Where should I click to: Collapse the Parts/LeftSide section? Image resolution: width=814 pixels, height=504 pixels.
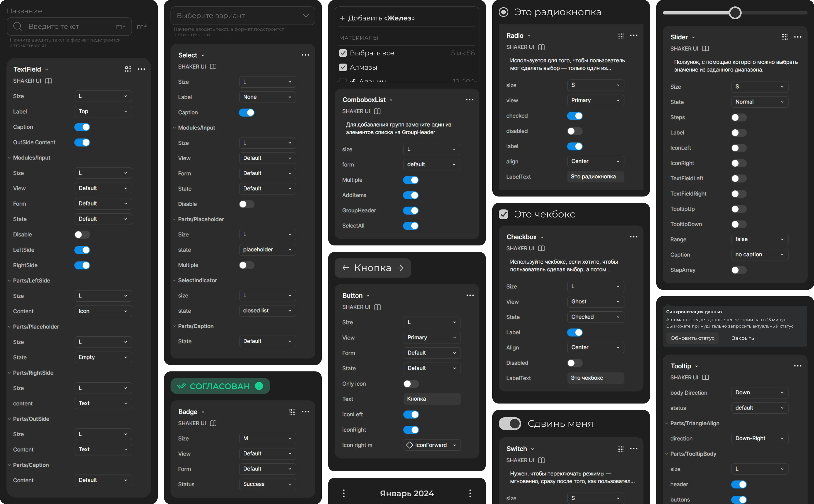click(9, 281)
